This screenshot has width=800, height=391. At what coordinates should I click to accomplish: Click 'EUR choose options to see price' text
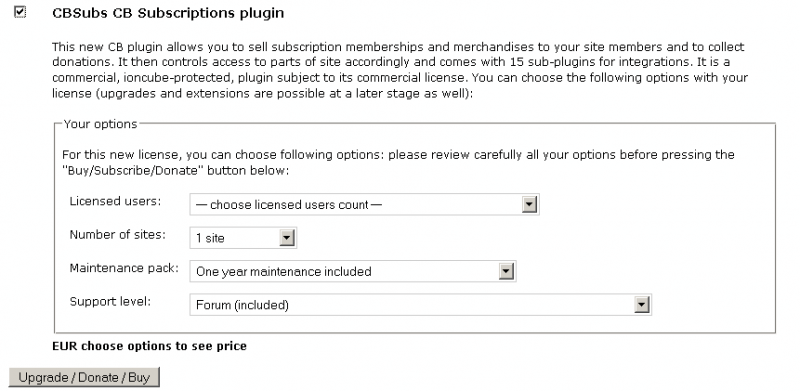point(149,346)
